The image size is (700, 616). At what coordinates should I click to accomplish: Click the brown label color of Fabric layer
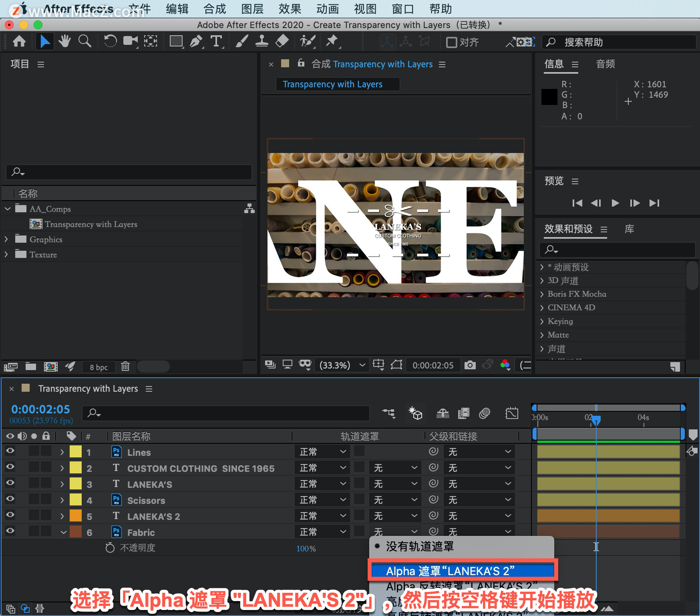tap(76, 532)
